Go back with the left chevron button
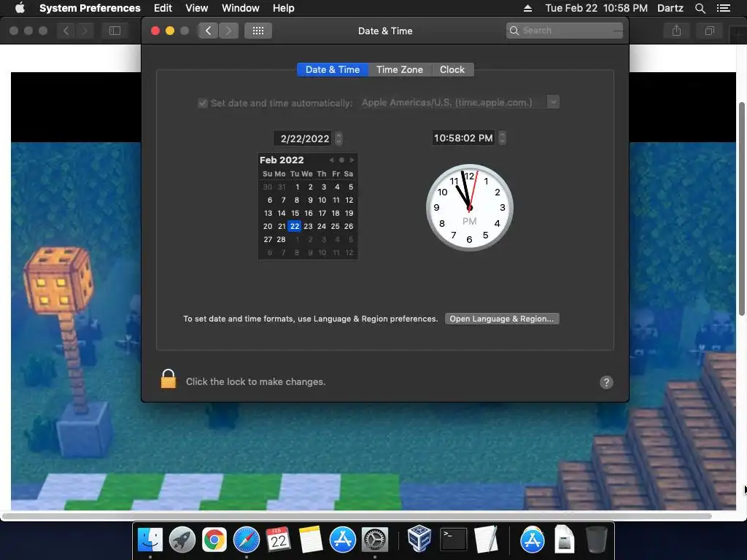 point(208,31)
